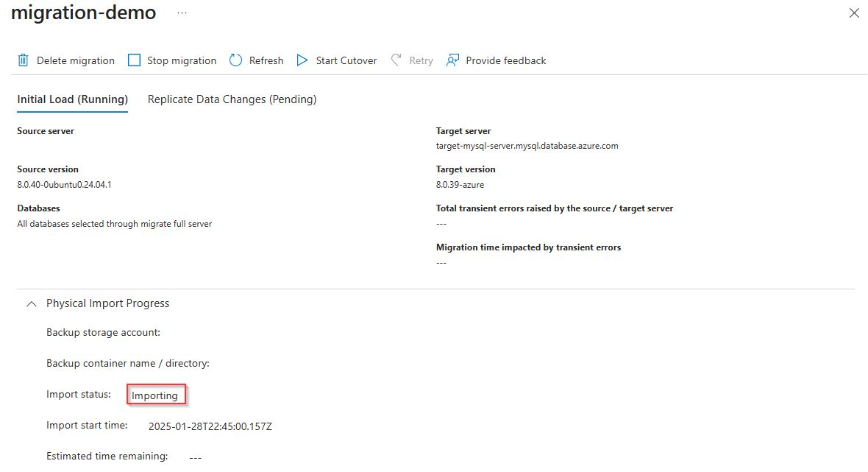This screenshot has width=868, height=472.
Task: Collapse the Physical Import Progress chevron
Action: coord(31,303)
